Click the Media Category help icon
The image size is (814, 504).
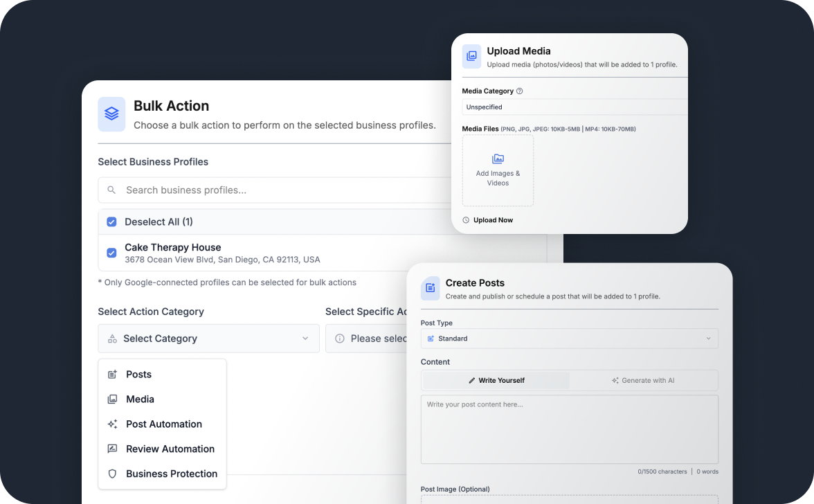520,91
